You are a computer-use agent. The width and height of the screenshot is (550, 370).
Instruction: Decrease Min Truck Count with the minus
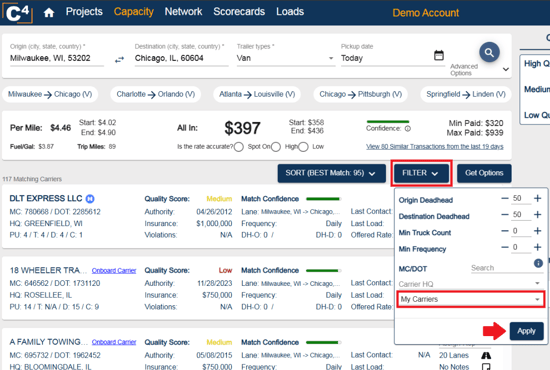pyautogui.click(x=505, y=231)
